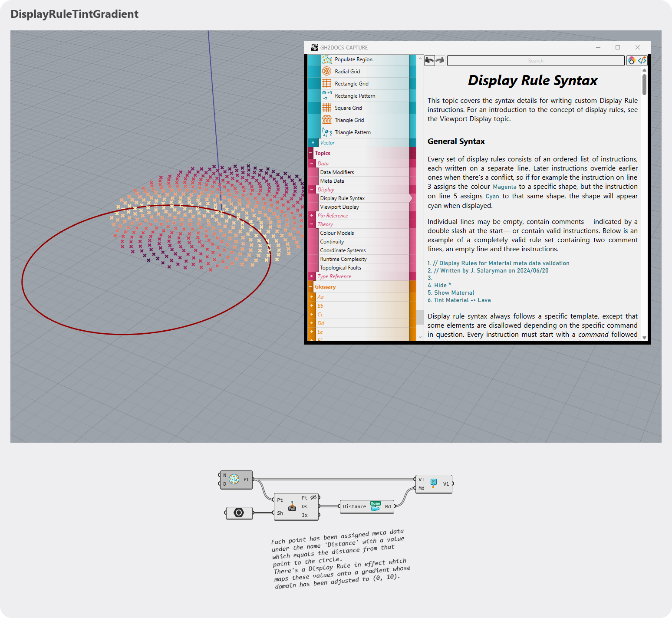Viewport: 672px width, 618px height.
Task: Open the Viewport Display topic
Action: 339,207
